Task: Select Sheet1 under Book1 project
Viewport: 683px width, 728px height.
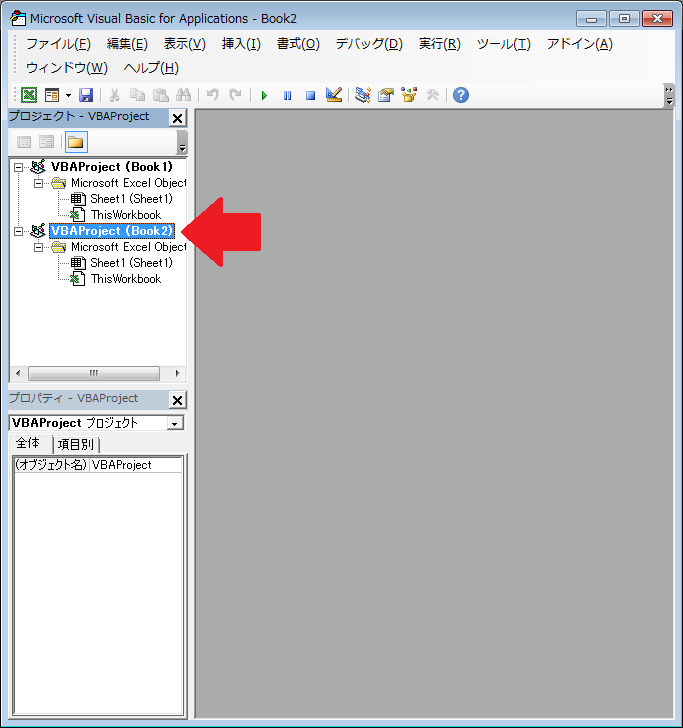Action: pyautogui.click(x=131, y=199)
